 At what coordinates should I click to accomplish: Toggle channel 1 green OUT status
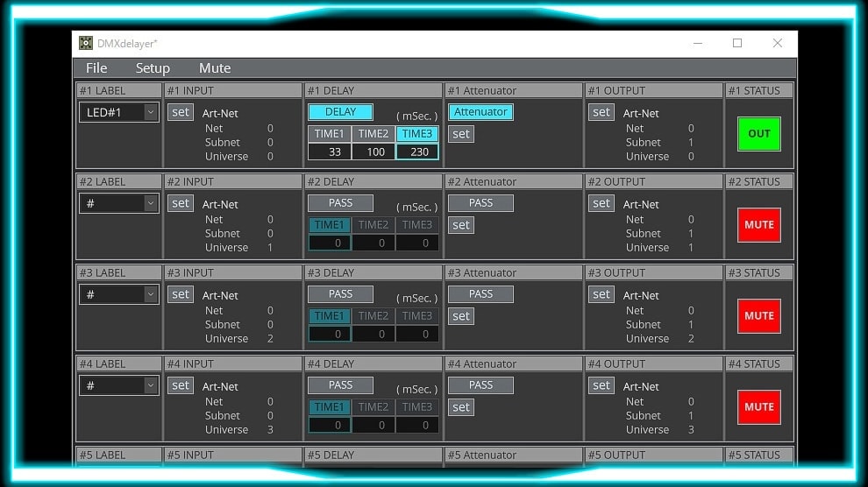click(x=758, y=134)
